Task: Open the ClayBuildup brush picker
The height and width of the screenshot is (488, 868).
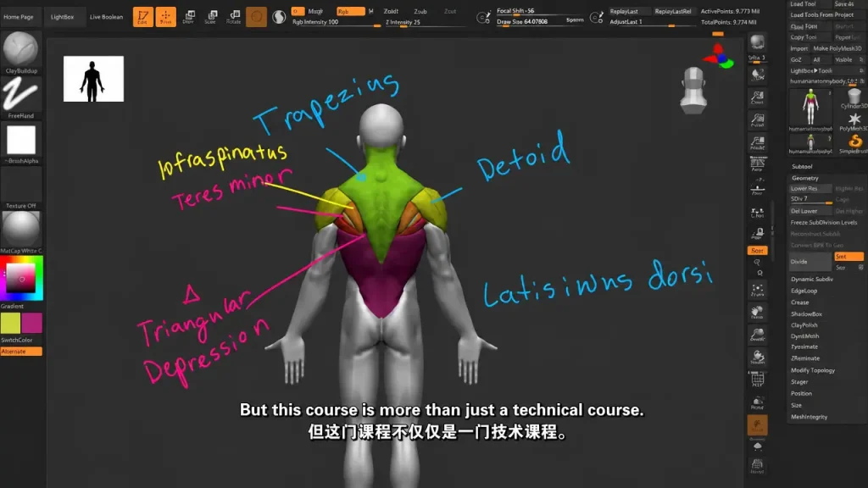Action: click(21, 53)
